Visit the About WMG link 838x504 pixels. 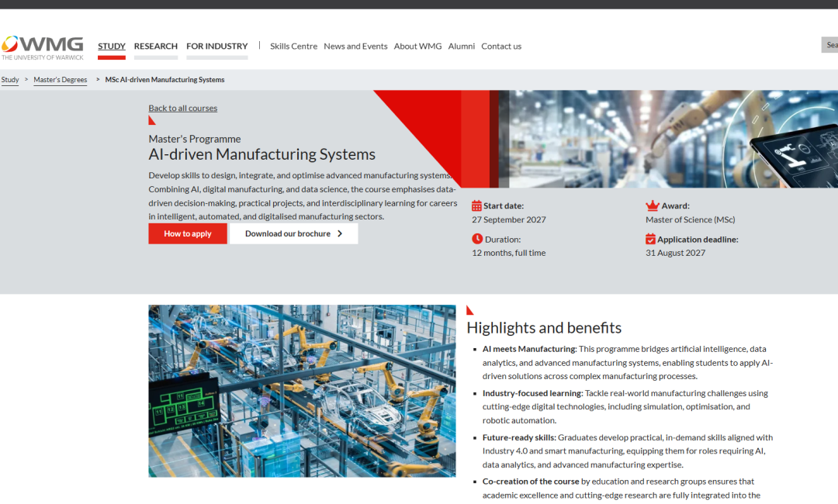pos(418,46)
